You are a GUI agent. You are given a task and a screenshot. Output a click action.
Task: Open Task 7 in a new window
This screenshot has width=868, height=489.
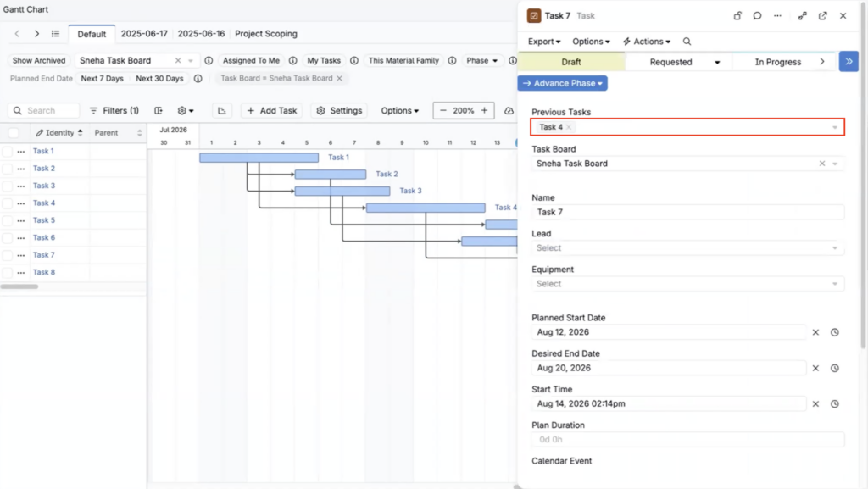(822, 16)
